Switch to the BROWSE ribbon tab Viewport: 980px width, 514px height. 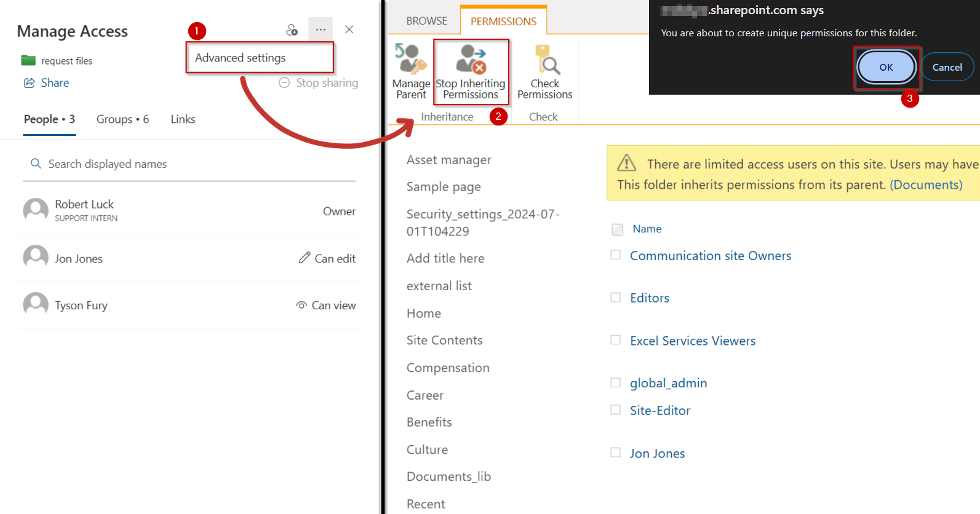coord(426,21)
